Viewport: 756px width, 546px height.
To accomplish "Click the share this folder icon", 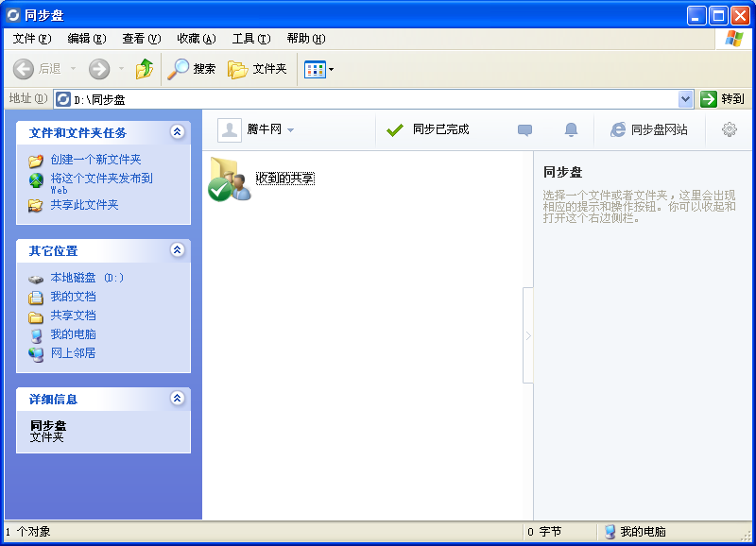I will click(x=35, y=206).
